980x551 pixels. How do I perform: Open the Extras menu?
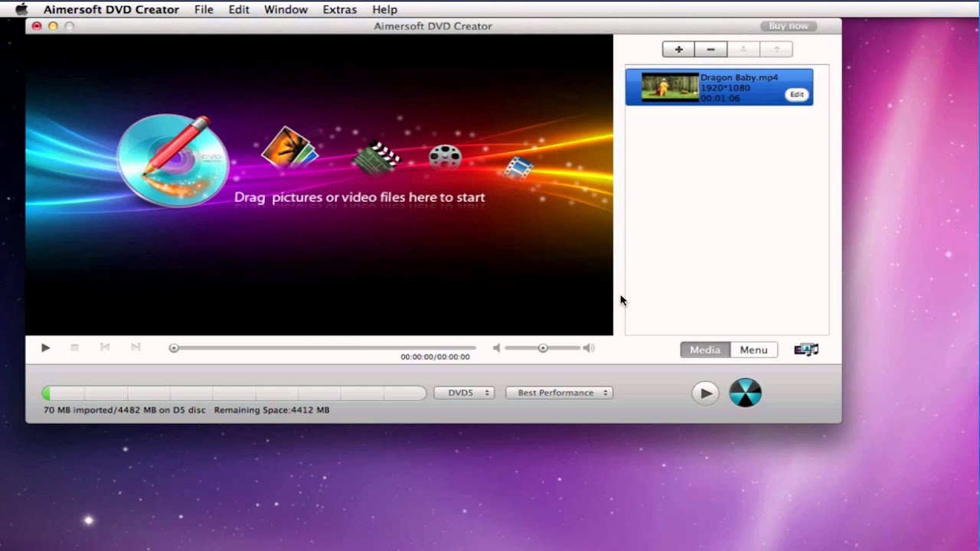tap(339, 9)
